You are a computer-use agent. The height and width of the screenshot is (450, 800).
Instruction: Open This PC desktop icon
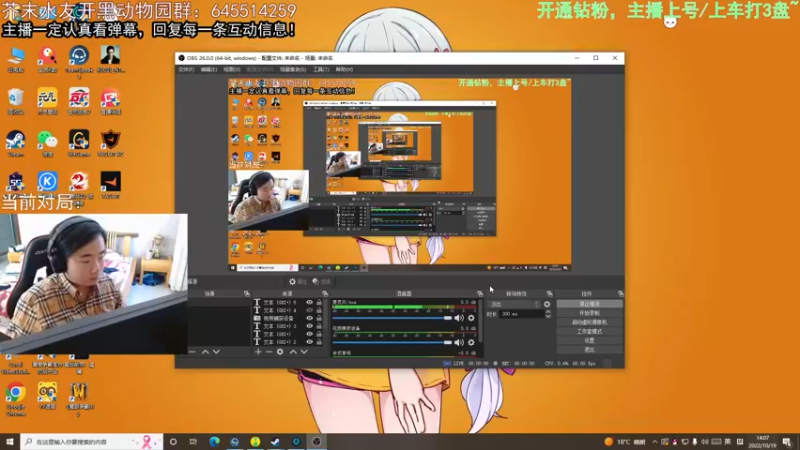(16, 59)
